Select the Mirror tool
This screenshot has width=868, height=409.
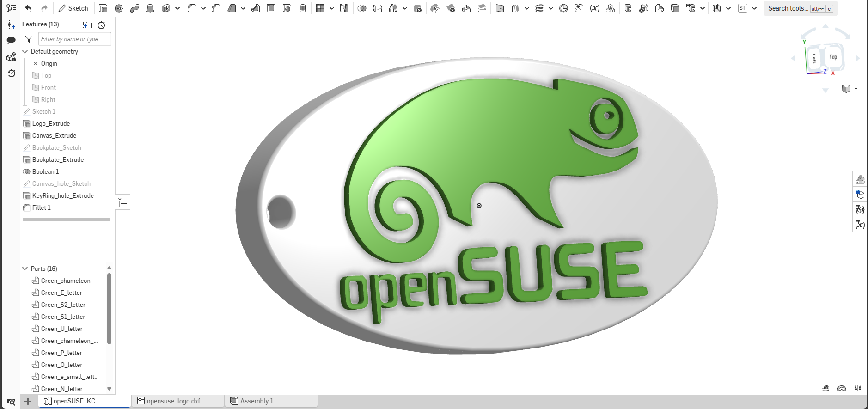pyautogui.click(x=344, y=8)
